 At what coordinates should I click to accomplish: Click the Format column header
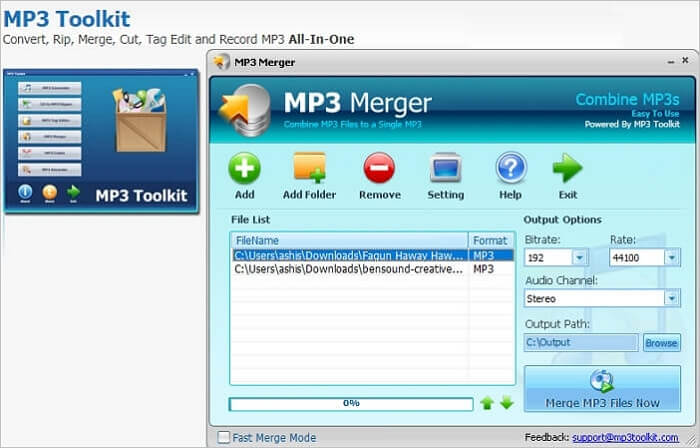click(x=489, y=240)
